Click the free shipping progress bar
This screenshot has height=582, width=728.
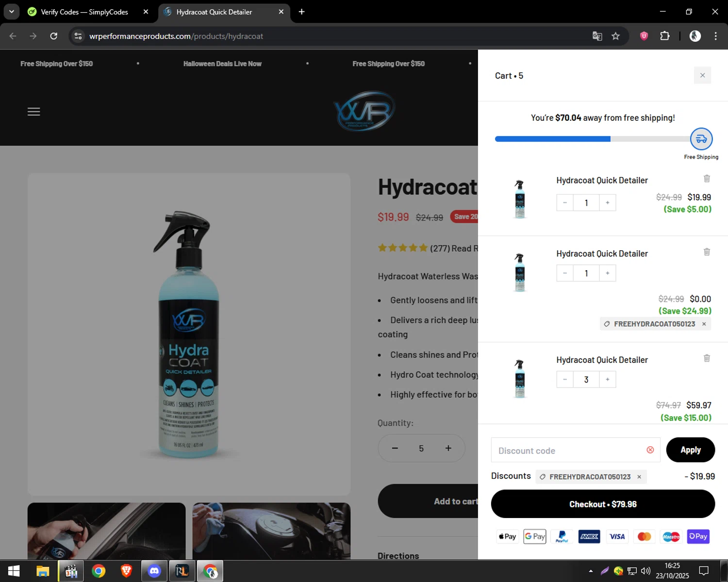click(x=592, y=139)
